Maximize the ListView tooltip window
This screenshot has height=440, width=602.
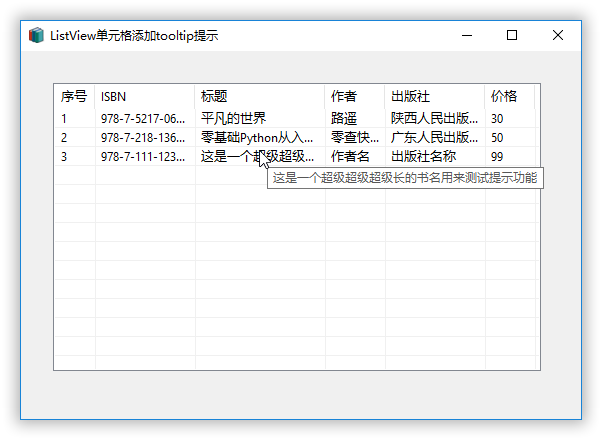tap(512, 35)
